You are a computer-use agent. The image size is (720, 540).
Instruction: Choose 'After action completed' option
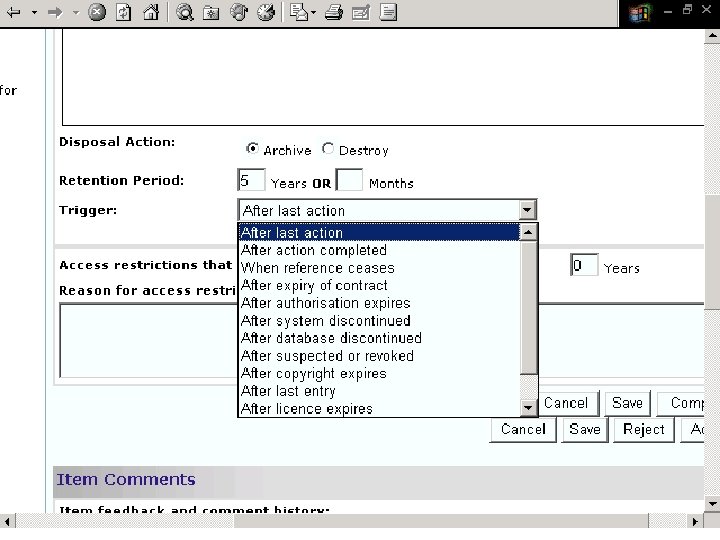379,250
